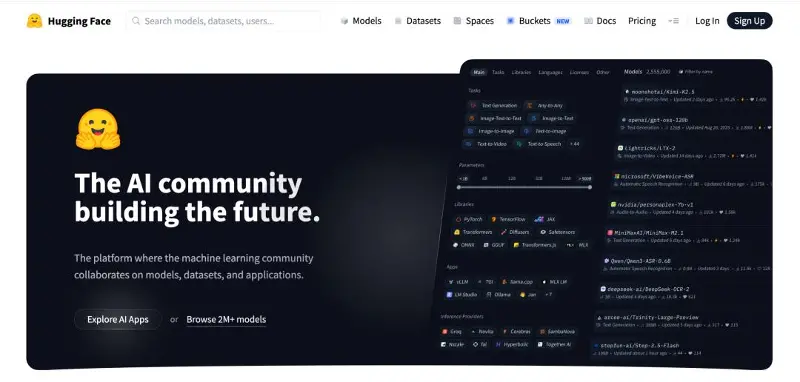The height and width of the screenshot is (382, 800).
Task: Open Spaces via its icon
Action: [457, 21]
